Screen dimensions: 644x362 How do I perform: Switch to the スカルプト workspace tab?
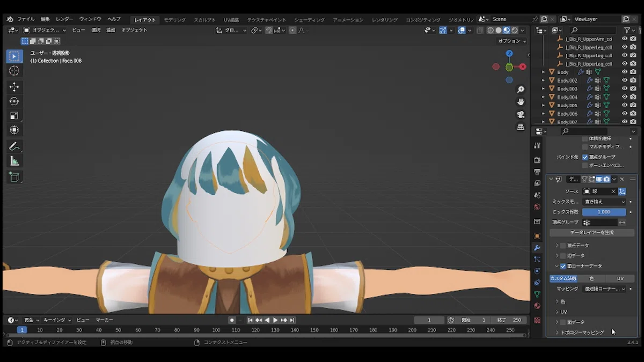[x=205, y=20]
